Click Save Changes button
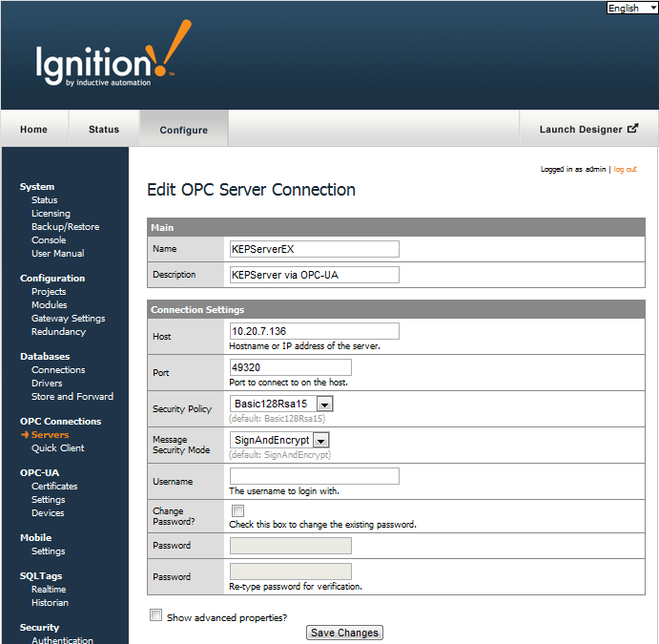The height and width of the screenshot is (644, 659). coord(344,633)
